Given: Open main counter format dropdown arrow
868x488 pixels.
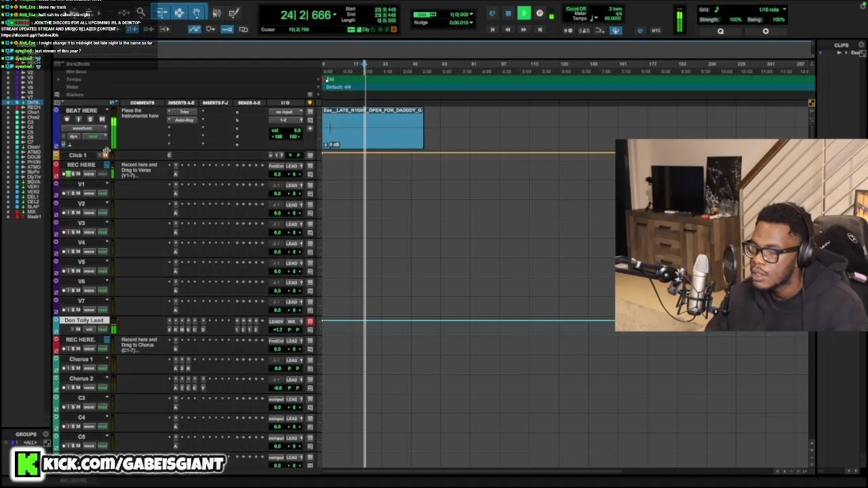Looking at the screenshot, I should coord(334,15).
